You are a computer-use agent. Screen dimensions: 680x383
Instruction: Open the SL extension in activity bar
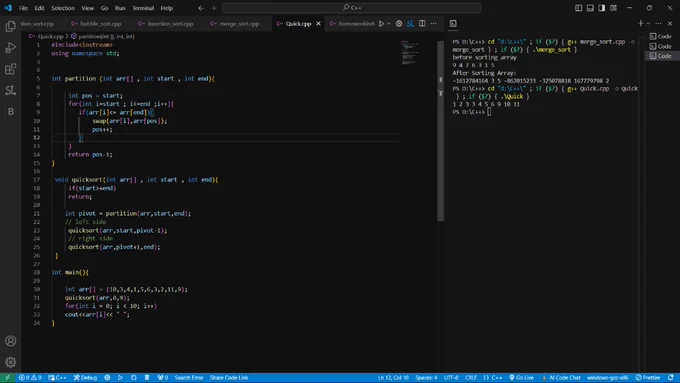[x=10, y=90]
